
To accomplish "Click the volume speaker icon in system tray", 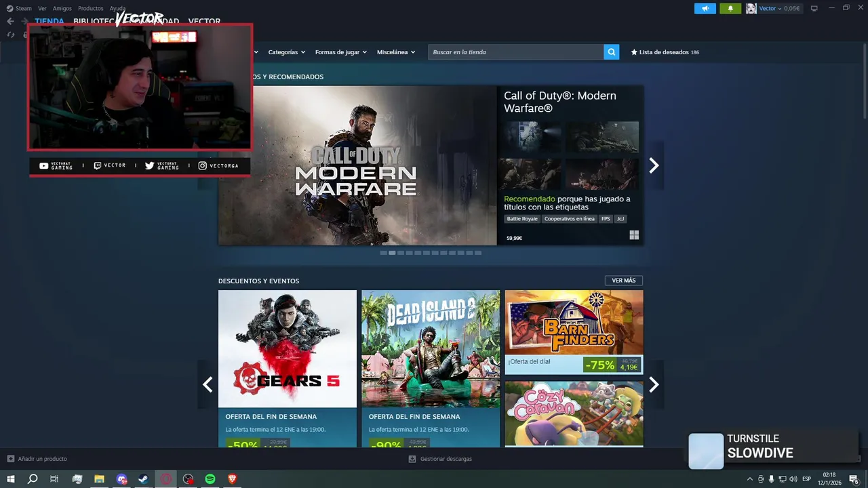I will pos(793,479).
